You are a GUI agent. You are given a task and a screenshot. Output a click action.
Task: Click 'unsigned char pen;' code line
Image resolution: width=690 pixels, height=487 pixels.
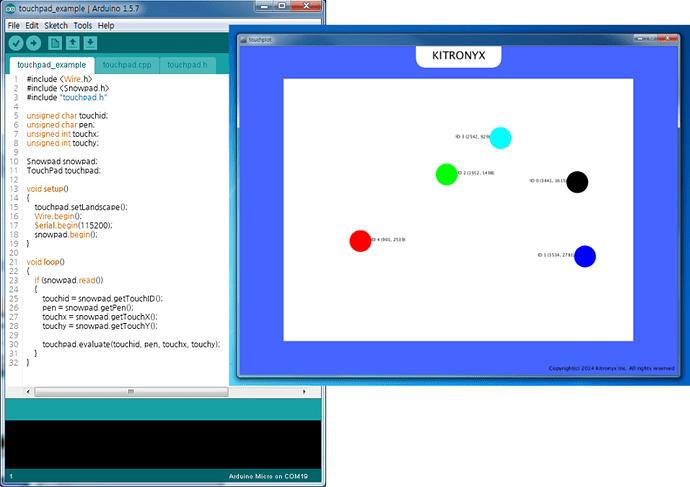61,125
